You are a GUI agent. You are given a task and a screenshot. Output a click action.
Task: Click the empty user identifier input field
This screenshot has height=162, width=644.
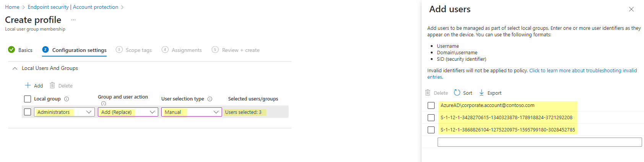(x=540, y=142)
